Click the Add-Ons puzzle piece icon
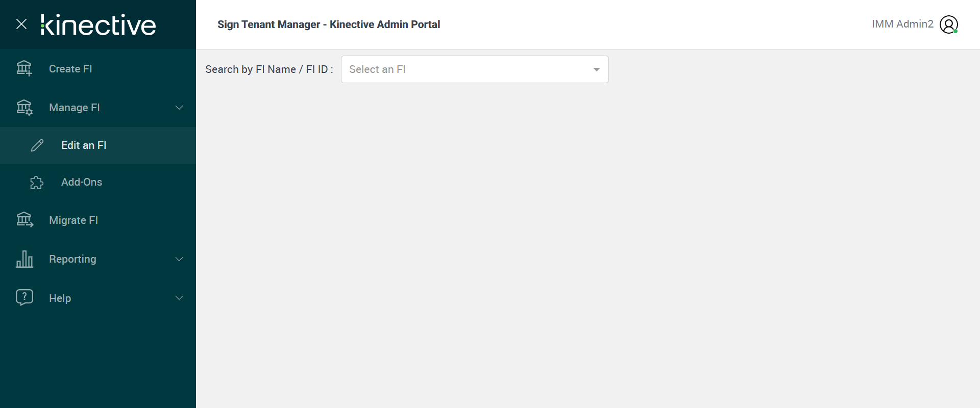The height and width of the screenshot is (408, 980). click(37, 182)
